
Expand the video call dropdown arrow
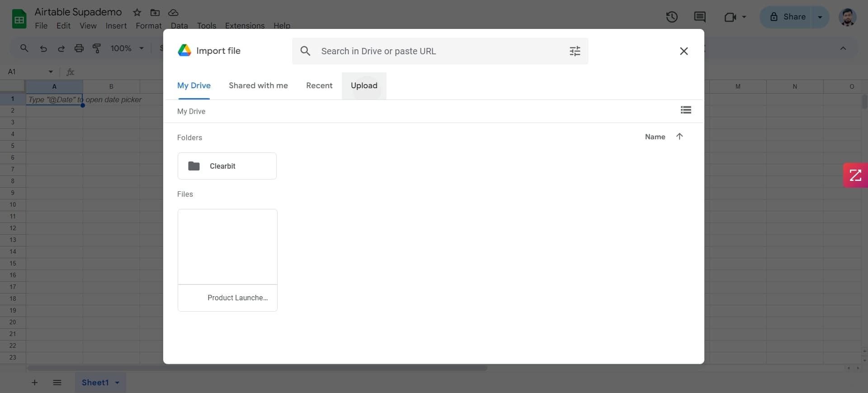[744, 17]
